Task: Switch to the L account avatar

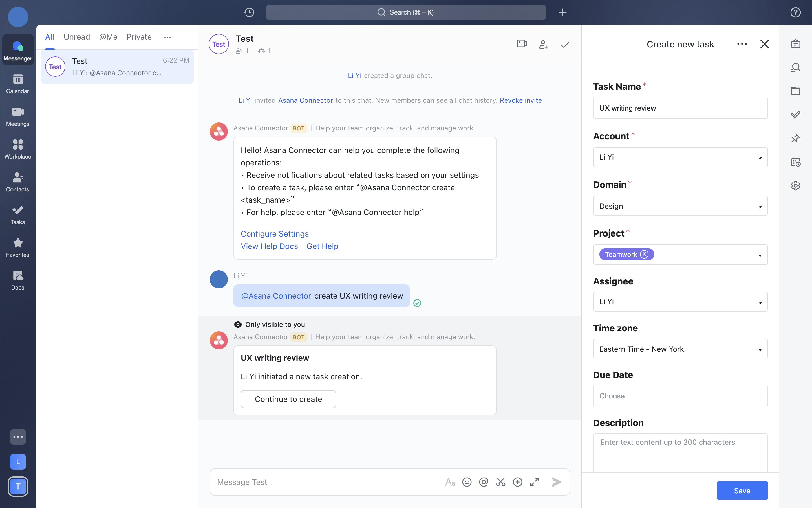Action: click(x=18, y=462)
